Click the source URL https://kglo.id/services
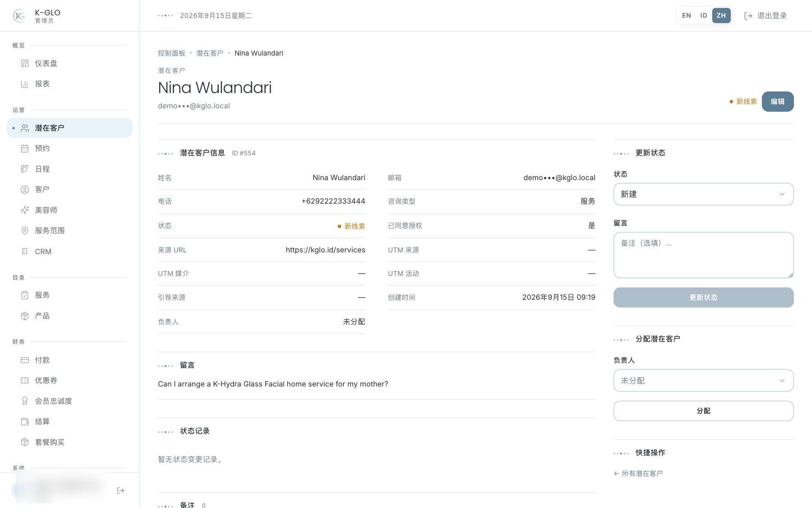The image size is (812, 508). tap(325, 250)
